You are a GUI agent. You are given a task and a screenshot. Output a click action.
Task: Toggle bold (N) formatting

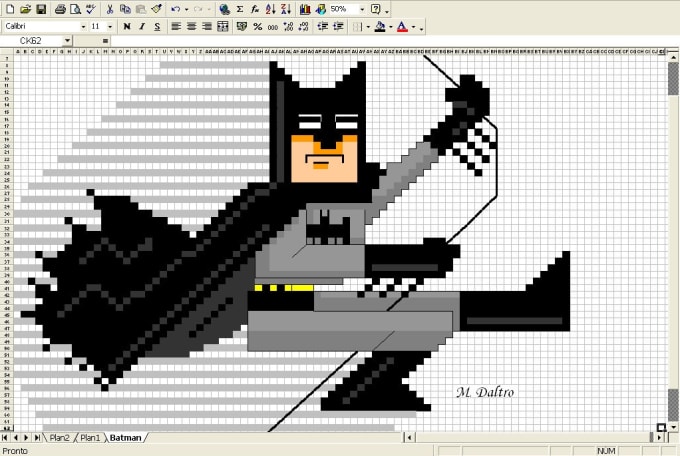[x=127, y=26]
